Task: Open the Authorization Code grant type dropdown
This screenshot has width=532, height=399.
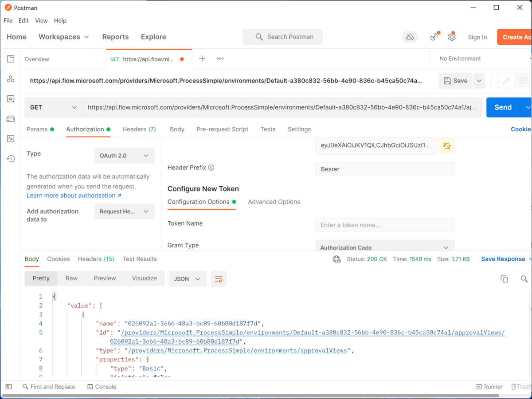Action: pos(385,246)
